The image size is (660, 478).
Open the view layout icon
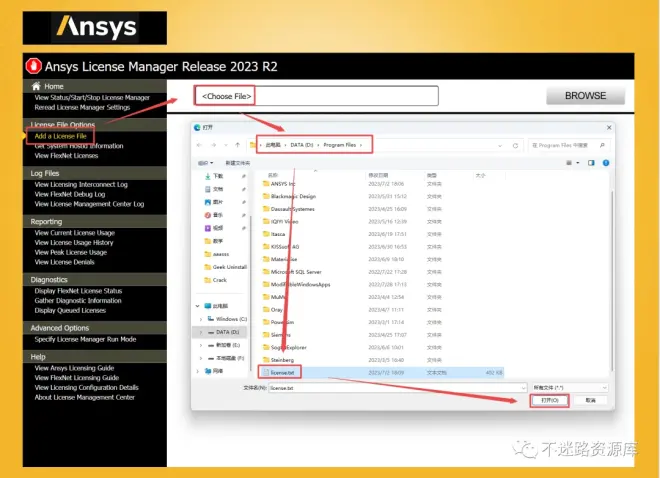tap(569, 163)
